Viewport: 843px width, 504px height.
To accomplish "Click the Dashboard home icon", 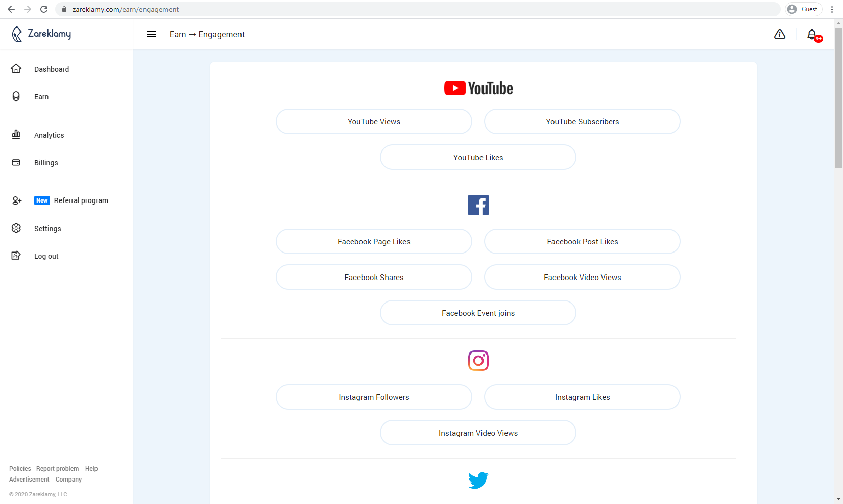I will [x=16, y=69].
